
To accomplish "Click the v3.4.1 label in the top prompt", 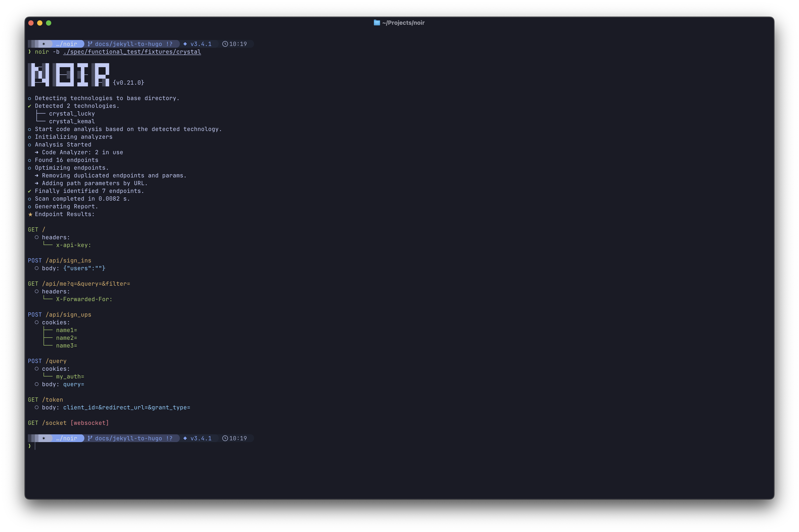I will 201,44.
